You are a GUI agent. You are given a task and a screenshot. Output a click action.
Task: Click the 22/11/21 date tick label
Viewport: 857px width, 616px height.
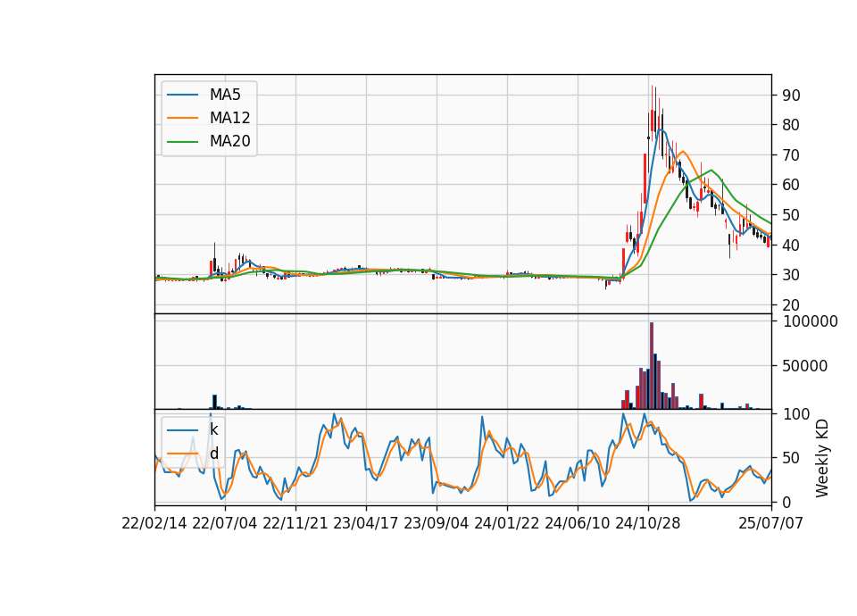[295, 523]
